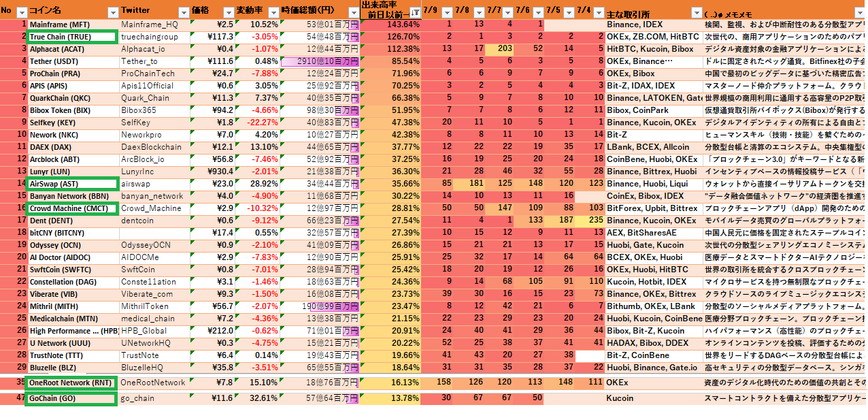Select the True Chain (TRUE) coin cell
Image resolution: width=868 pixels, height=420 pixels.
(72, 37)
